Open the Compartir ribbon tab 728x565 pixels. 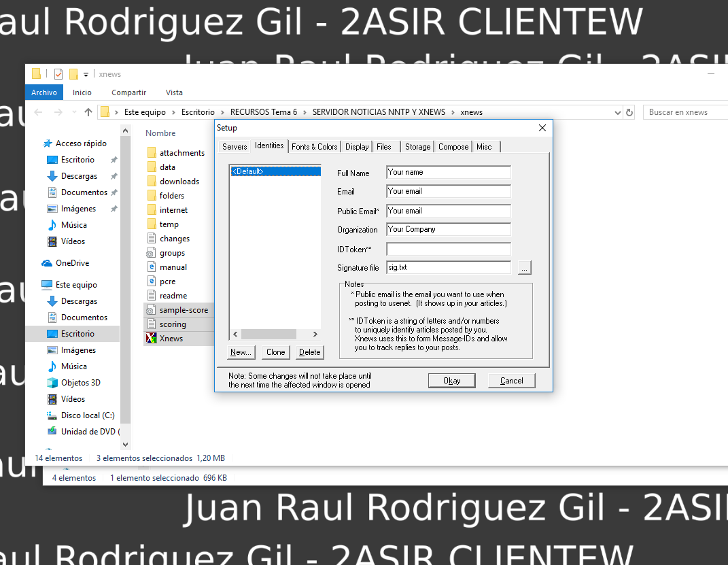(128, 92)
